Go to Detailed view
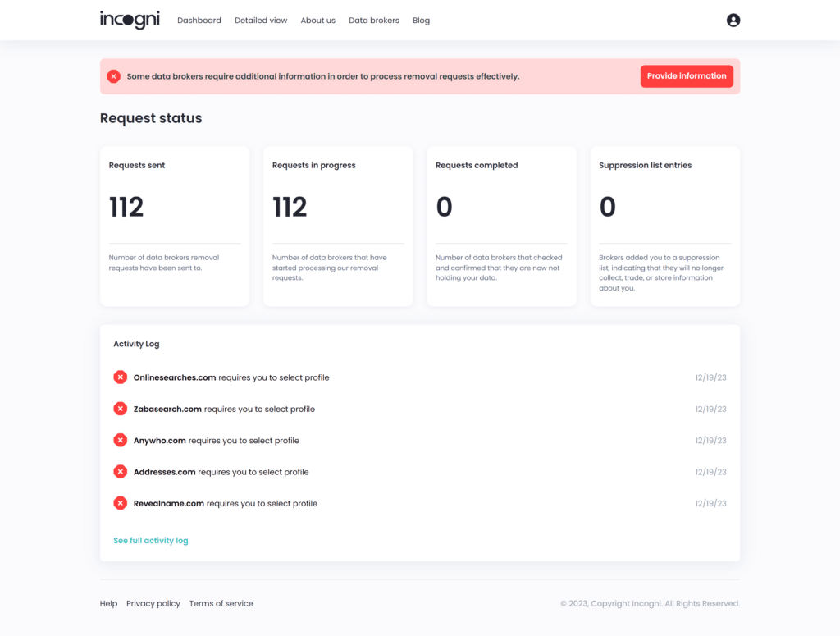This screenshot has height=636, width=840. [x=261, y=21]
